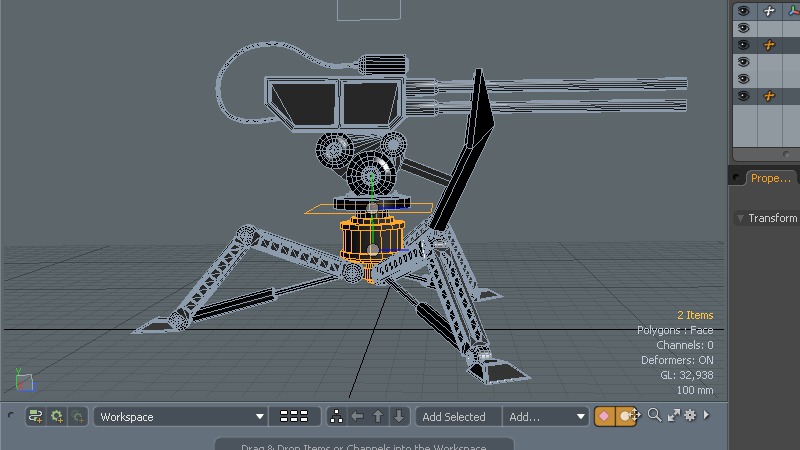
Task: Click the left arrow navigation icon
Action: pyautogui.click(x=357, y=416)
